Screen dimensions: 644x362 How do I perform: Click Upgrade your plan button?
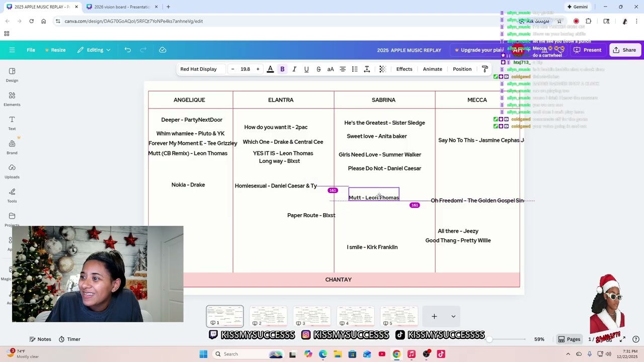coord(478,50)
